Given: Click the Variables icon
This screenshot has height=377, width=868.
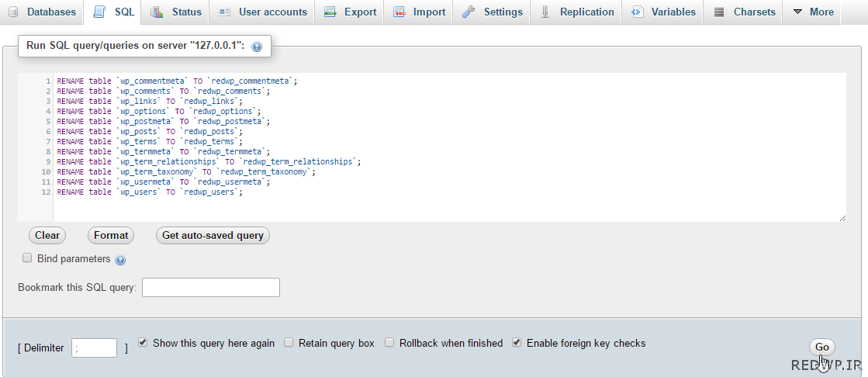Looking at the screenshot, I should pyautogui.click(x=638, y=12).
